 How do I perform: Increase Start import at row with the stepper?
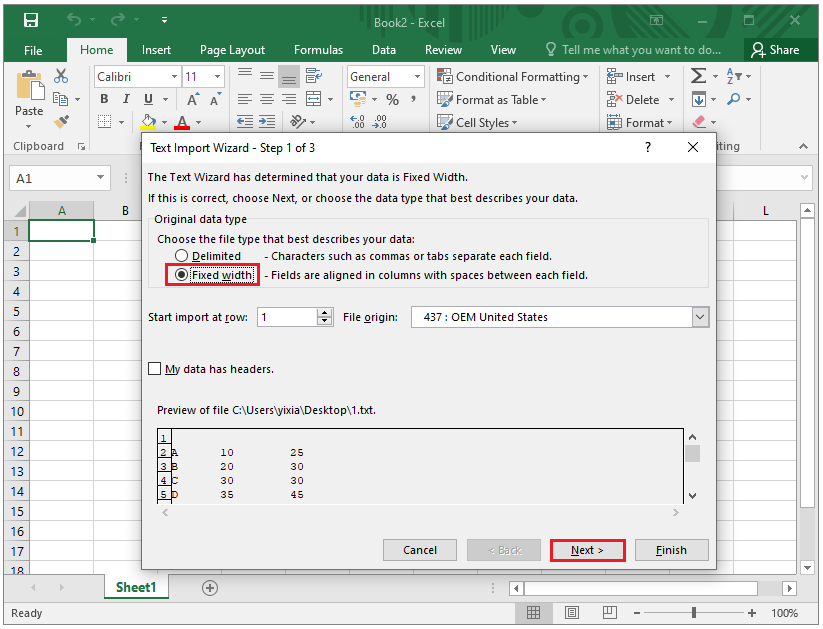[324, 311]
